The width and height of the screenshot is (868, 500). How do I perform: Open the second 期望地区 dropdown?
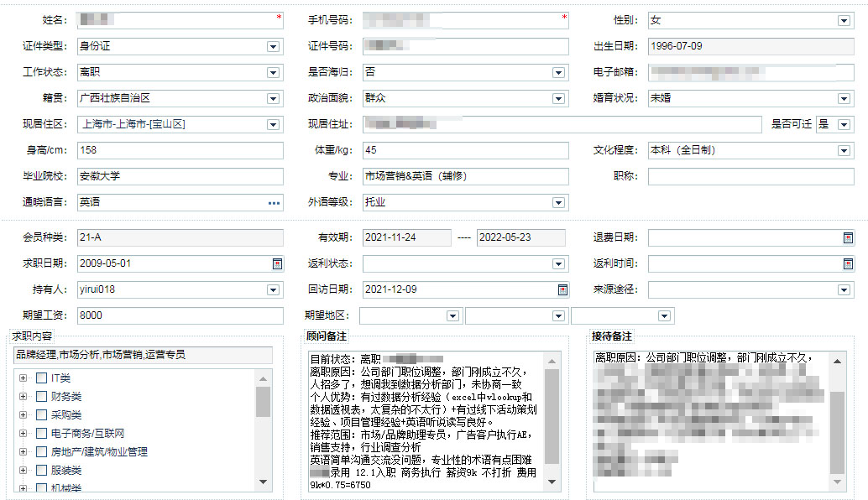[558, 315]
